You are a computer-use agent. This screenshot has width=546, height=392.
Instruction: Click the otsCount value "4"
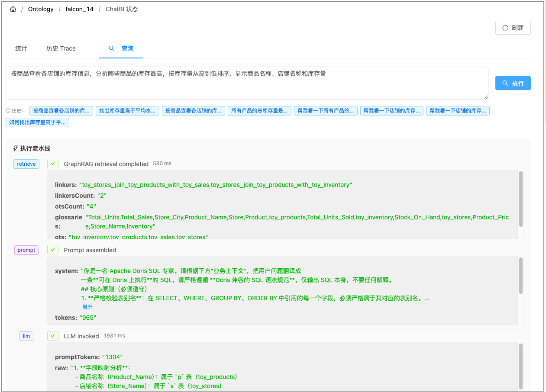pyautogui.click(x=91, y=206)
